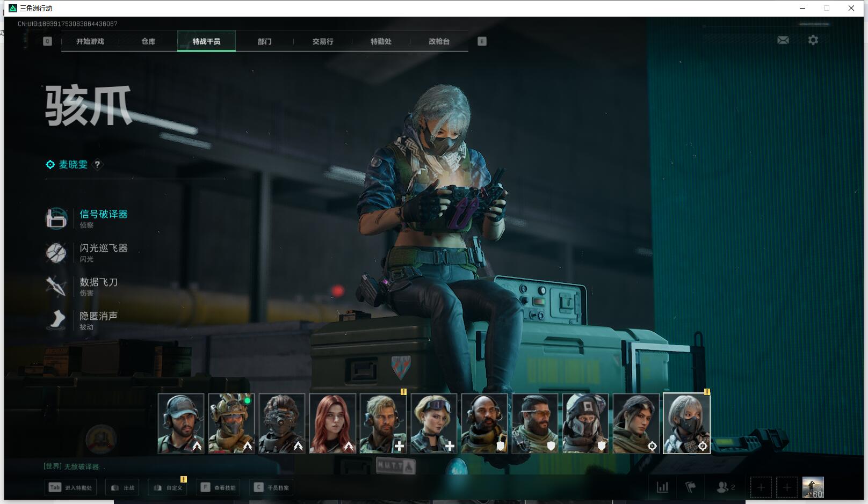Open the 自定义 customize button

[x=168, y=487]
